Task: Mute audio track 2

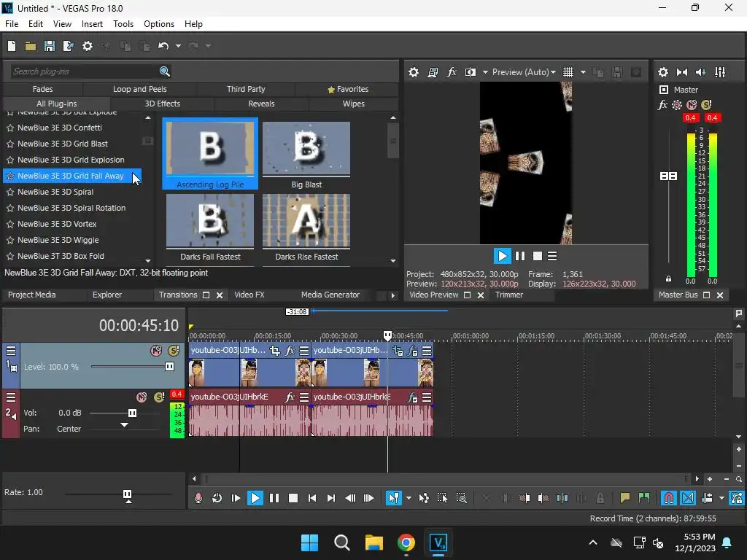Action: coord(142,397)
